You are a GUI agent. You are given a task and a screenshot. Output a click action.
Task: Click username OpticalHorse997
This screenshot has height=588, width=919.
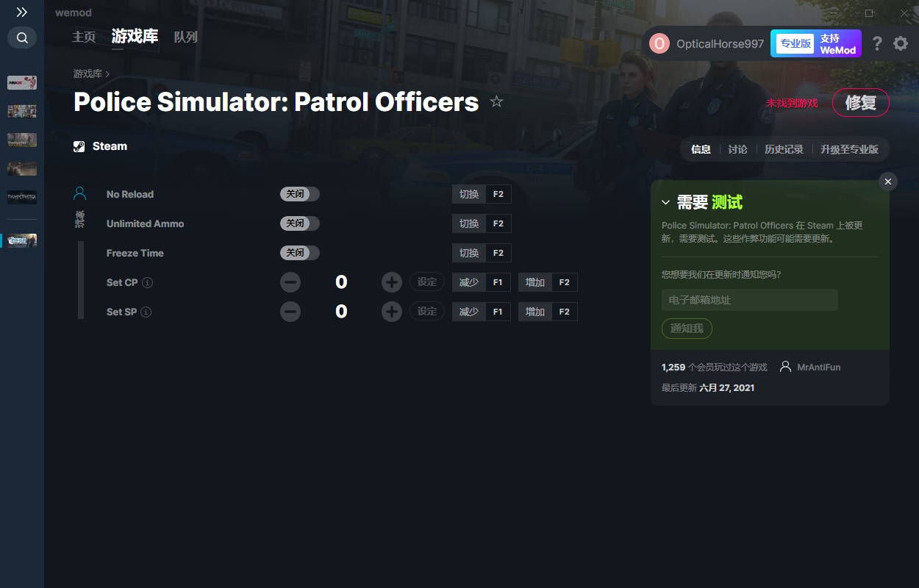click(x=720, y=44)
